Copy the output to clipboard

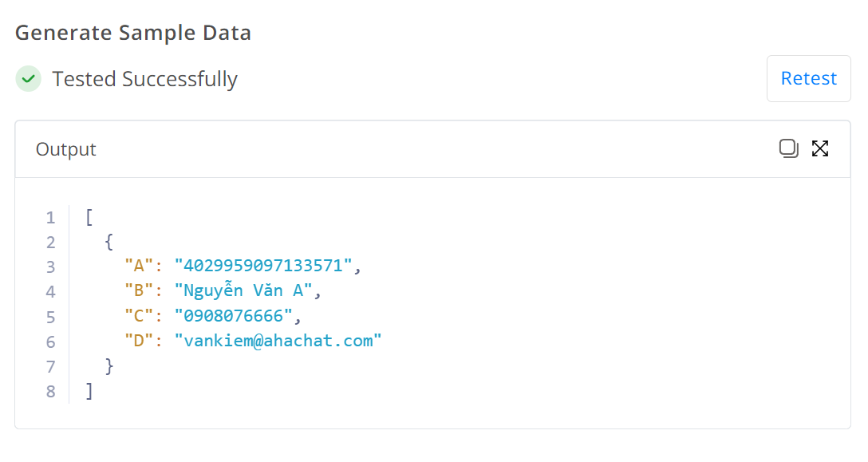click(788, 148)
